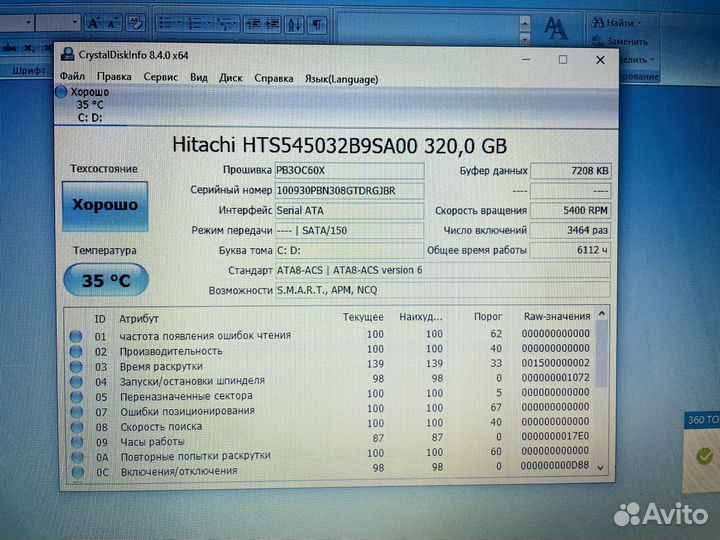Open the Диск menu
The image size is (720, 540).
[231, 78]
